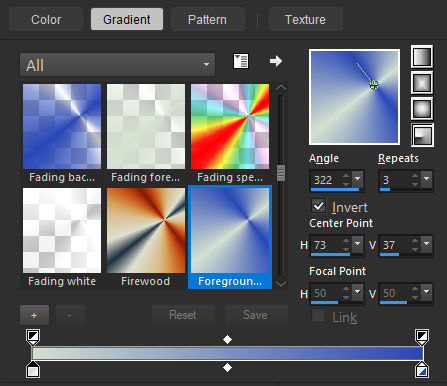Click the more options arrow icon

click(x=276, y=61)
